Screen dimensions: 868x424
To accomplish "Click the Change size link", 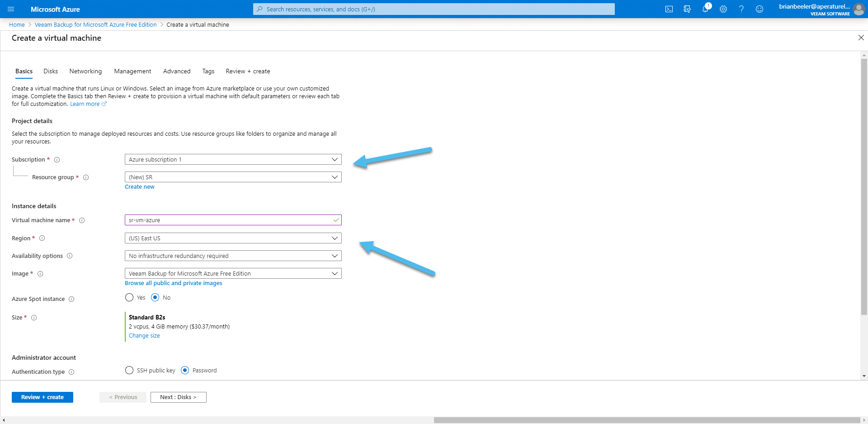I will pos(144,336).
